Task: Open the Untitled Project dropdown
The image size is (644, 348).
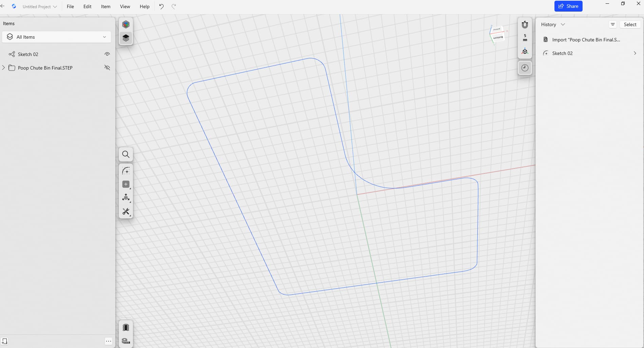Action: click(x=39, y=6)
